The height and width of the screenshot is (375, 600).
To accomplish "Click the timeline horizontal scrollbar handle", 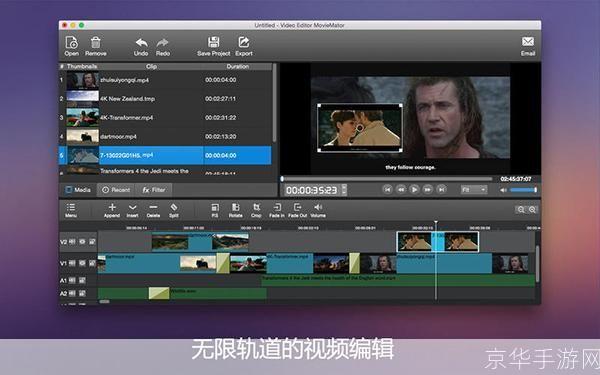I will 104,302.
